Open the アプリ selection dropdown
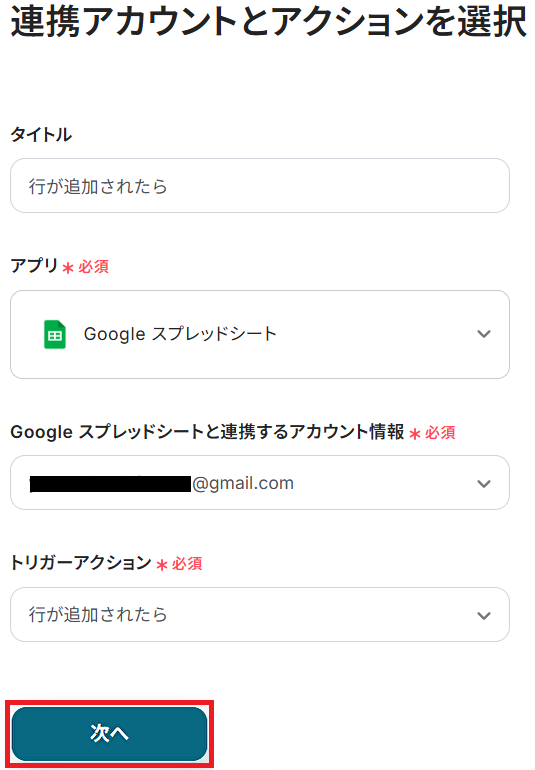The width and height of the screenshot is (535, 770). [x=260, y=334]
